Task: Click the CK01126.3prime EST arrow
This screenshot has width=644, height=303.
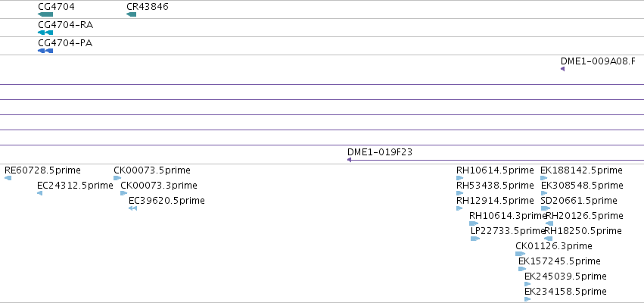Action: 521,254
